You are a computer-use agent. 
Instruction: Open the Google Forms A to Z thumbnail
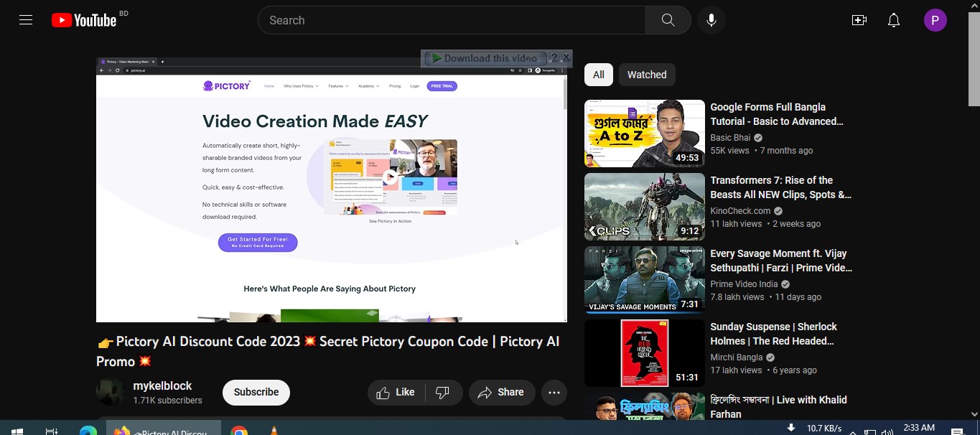coord(645,134)
